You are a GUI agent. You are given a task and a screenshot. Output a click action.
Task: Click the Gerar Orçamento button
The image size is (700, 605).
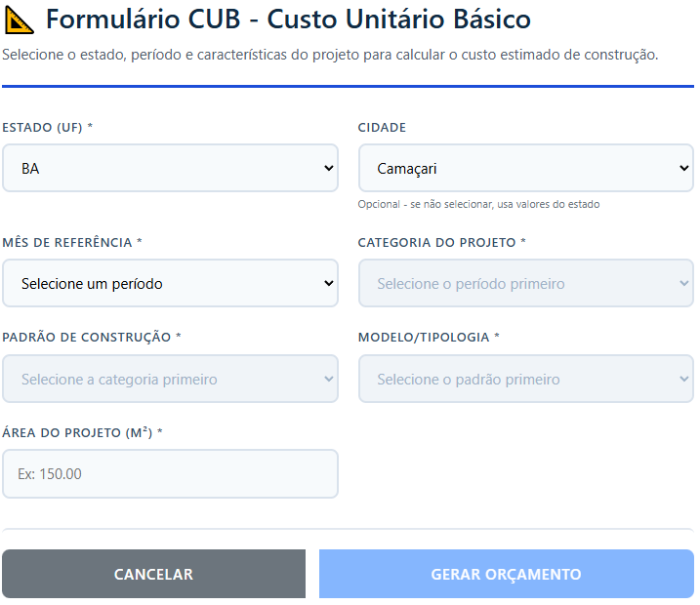[x=506, y=575]
